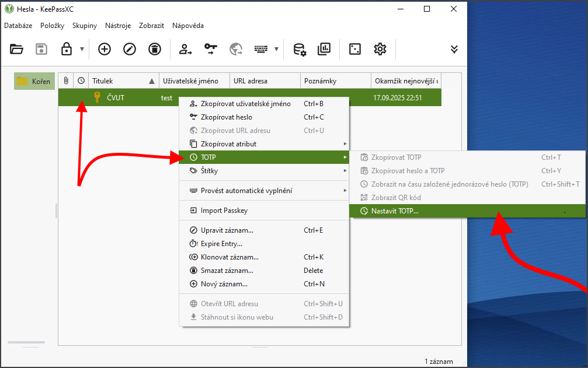Image resolution: width=588 pixels, height=368 pixels.
Task: Click the copy password key icon
Action: click(x=211, y=49)
